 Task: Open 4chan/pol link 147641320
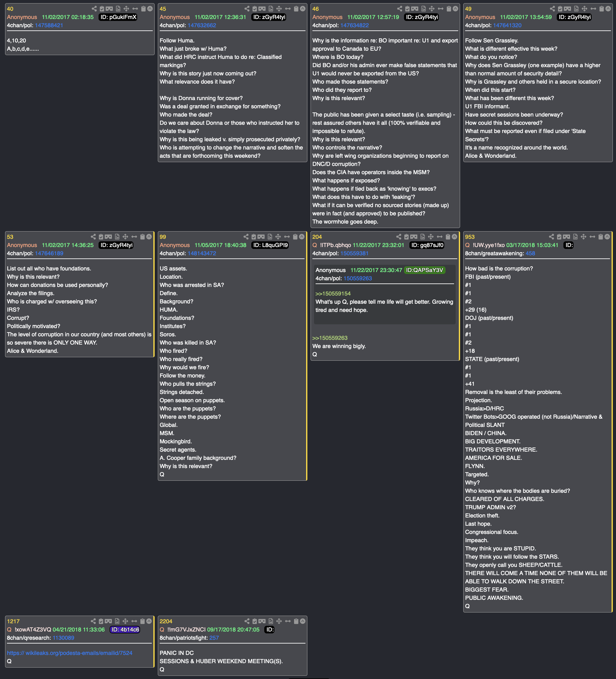507,25
